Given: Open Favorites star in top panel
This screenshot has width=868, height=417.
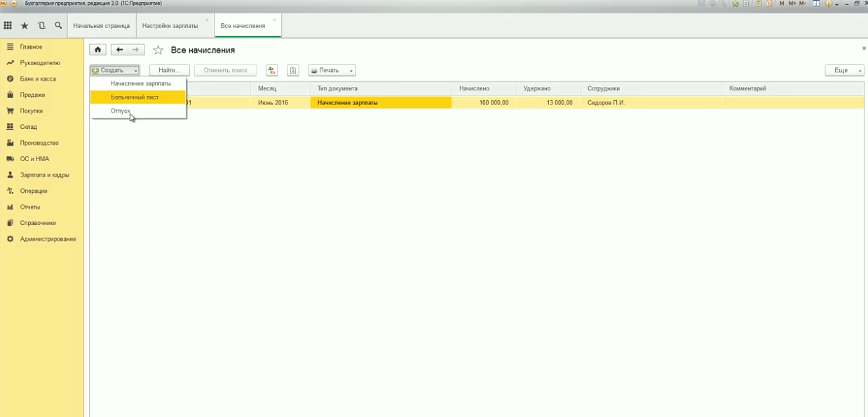Looking at the screenshot, I should coord(25,25).
